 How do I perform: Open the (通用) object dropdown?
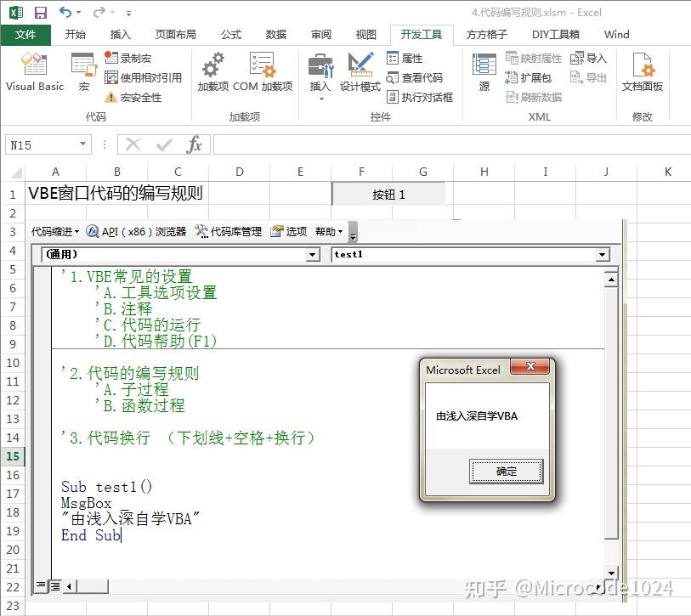(x=312, y=254)
